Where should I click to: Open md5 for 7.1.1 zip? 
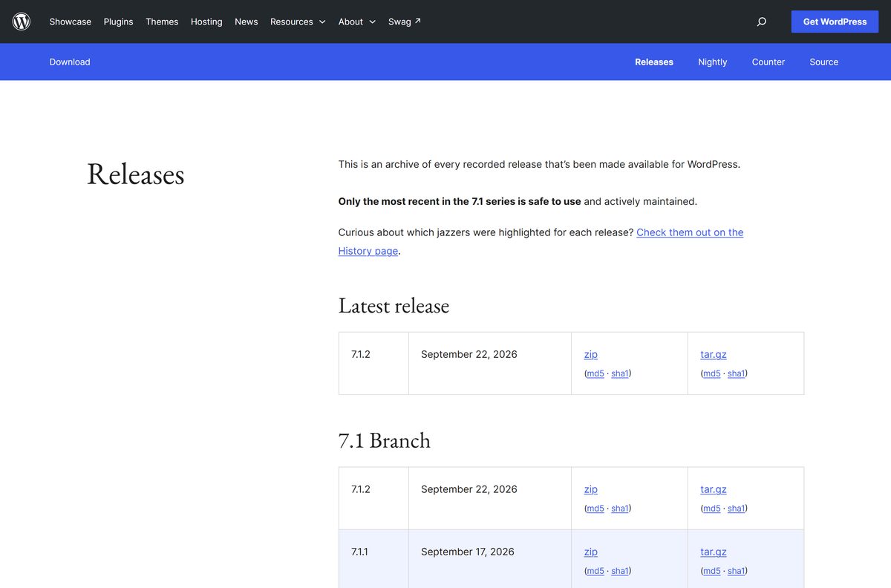pyautogui.click(x=595, y=571)
